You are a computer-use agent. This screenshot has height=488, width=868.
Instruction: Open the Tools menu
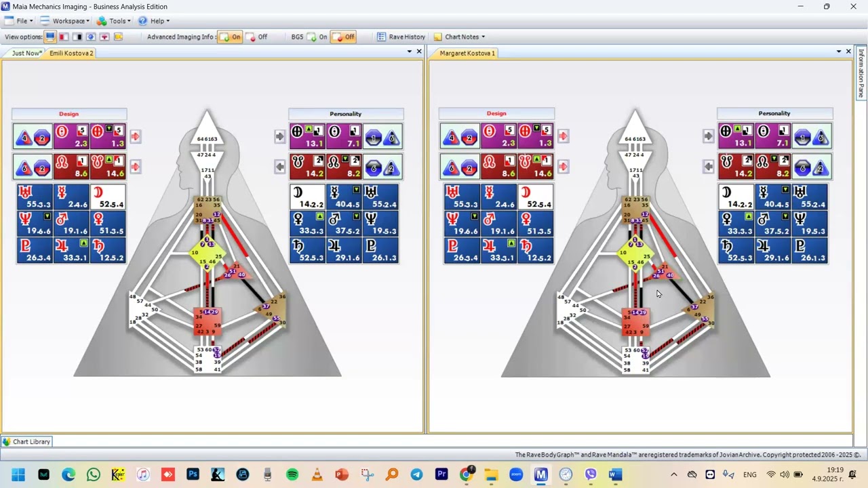tap(114, 21)
